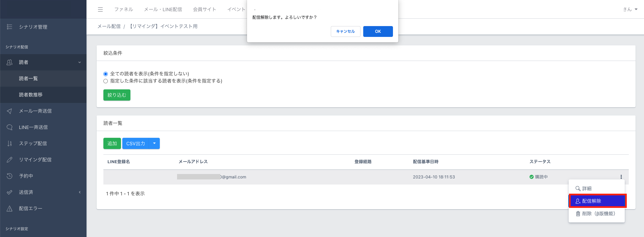Open the three-dot row actions menu
Screen dimensions: 644x237
tap(621, 177)
